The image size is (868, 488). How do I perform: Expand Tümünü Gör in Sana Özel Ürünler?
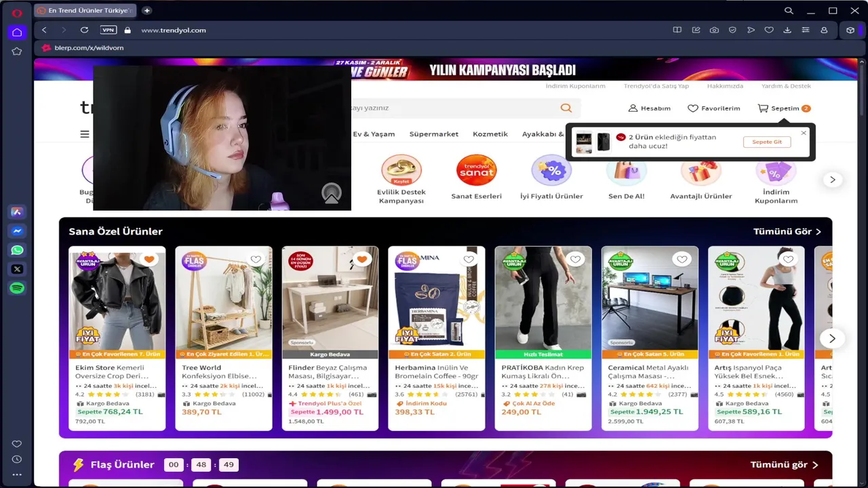tap(787, 232)
